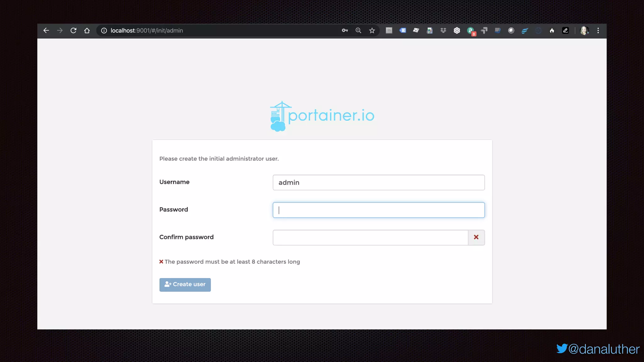
Task: Click the browser back arrow
Action: point(46,30)
